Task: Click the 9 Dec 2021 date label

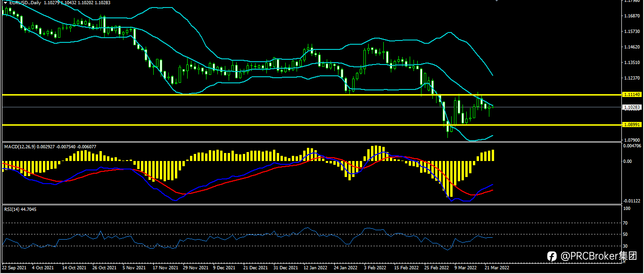Action: click(x=224, y=268)
